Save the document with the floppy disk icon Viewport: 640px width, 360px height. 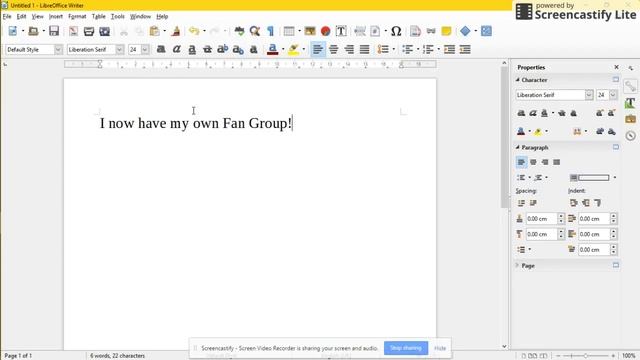coord(54,31)
